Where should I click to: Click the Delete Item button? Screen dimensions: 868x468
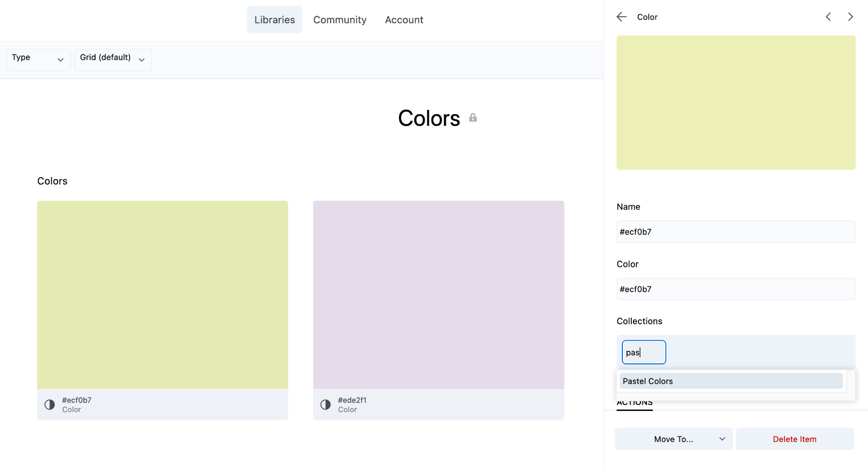pyautogui.click(x=794, y=439)
